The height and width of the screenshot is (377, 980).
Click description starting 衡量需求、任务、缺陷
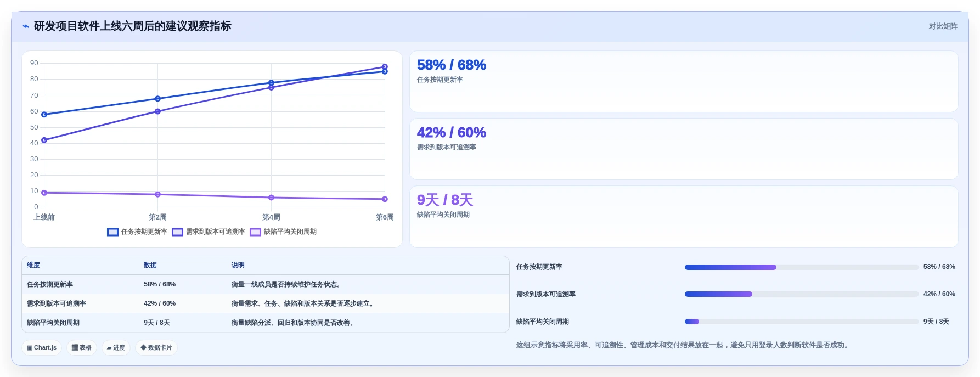[x=304, y=303]
